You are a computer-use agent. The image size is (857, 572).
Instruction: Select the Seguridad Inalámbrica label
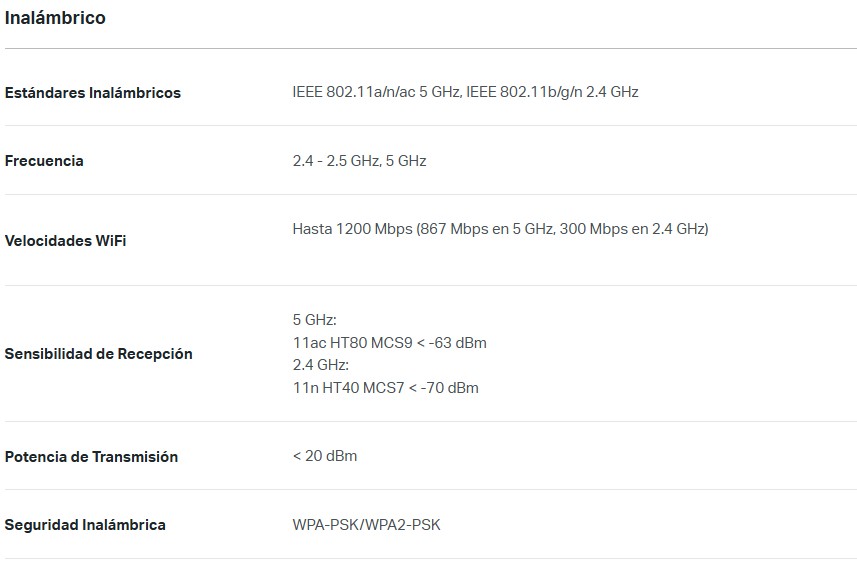click(85, 525)
